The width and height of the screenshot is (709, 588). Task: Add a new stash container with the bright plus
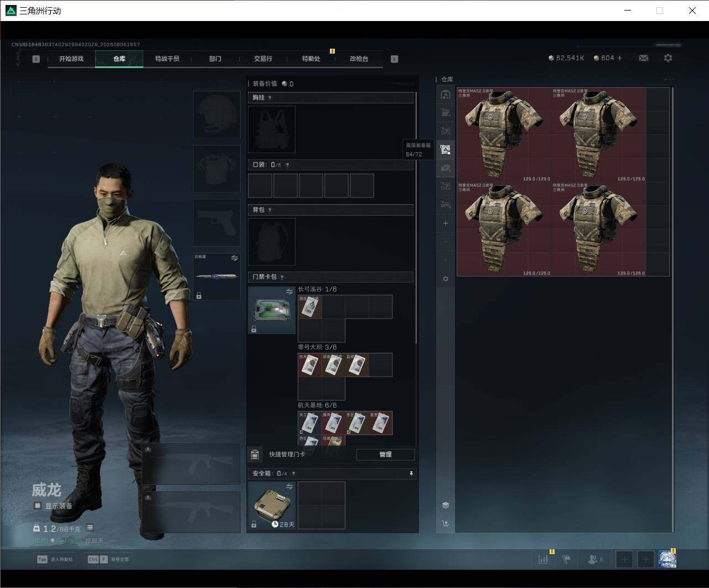(x=446, y=223)
